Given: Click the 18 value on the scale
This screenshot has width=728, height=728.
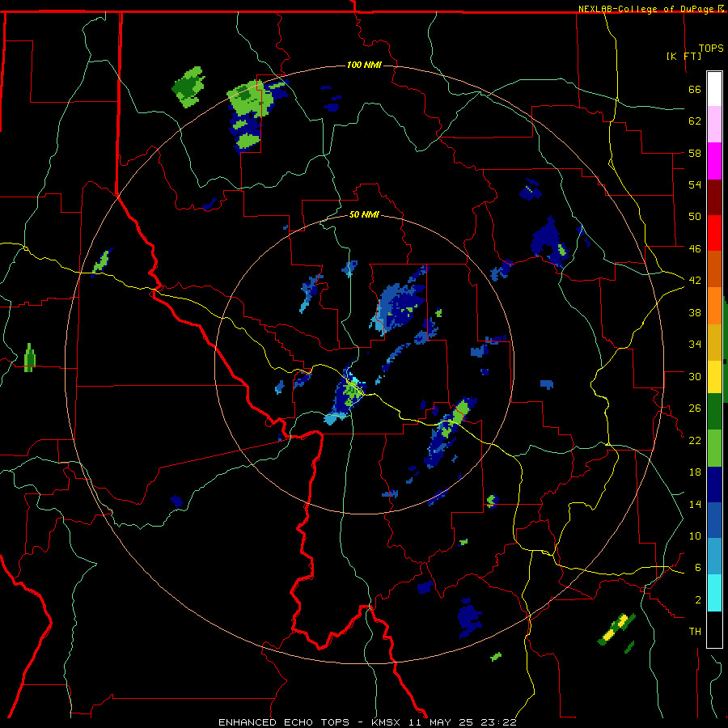Looking at the screenshot, I should [695, 472].
